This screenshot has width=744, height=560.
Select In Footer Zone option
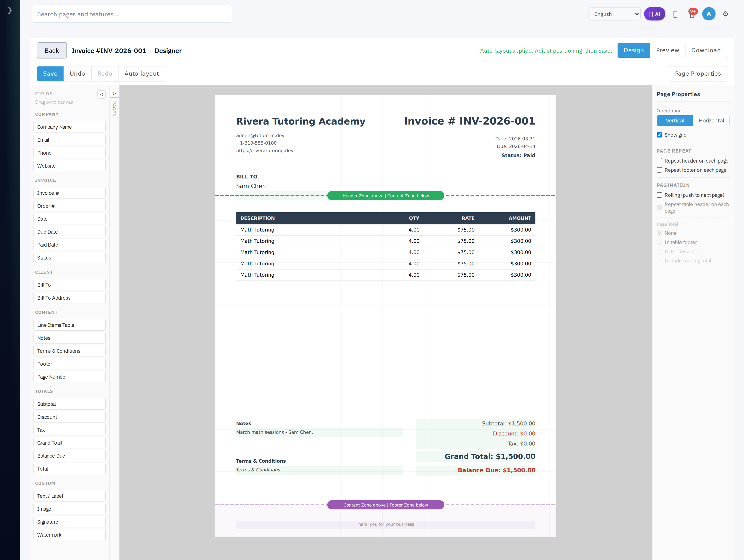[x=659, y=252]
